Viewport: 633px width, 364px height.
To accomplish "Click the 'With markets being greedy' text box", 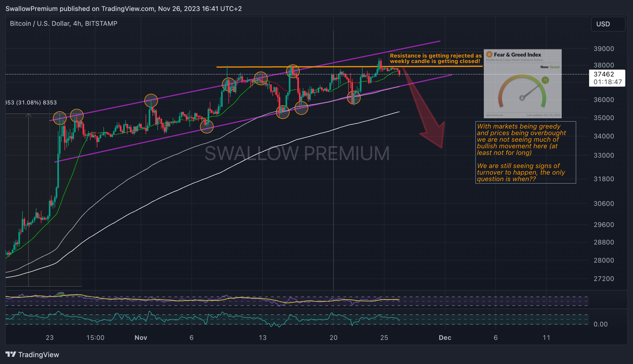I will click(x=525, y=152).
